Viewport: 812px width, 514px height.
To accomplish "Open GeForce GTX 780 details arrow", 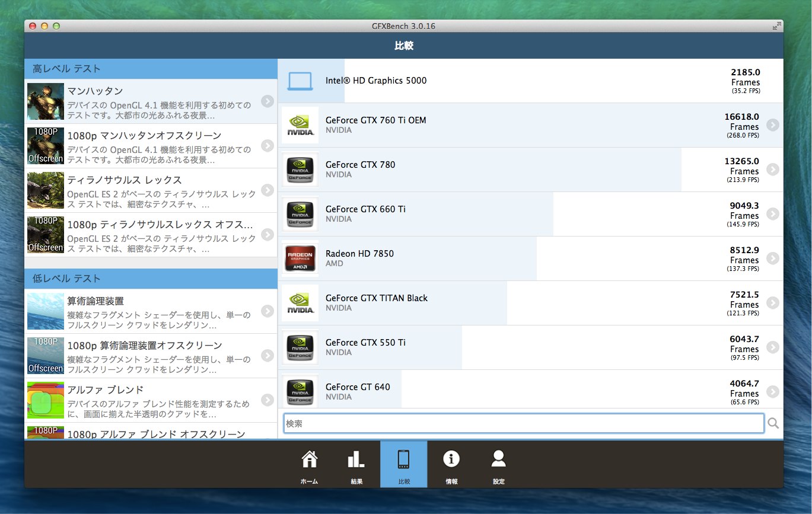I will pos(772,170).
